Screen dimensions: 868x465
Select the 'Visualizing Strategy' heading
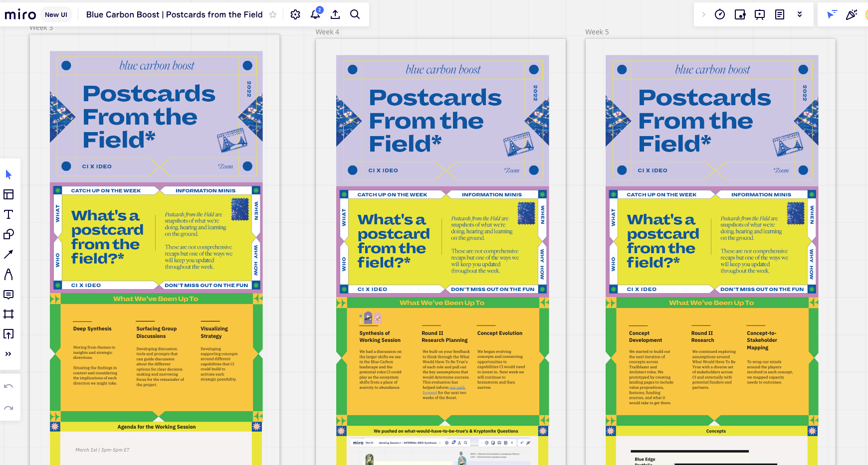[214, 332]
